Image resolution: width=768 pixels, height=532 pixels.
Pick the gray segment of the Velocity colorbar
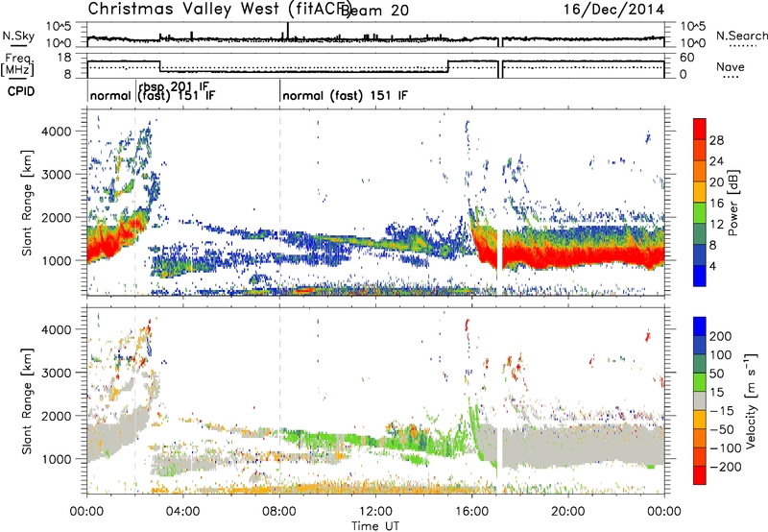coord(700,400)
